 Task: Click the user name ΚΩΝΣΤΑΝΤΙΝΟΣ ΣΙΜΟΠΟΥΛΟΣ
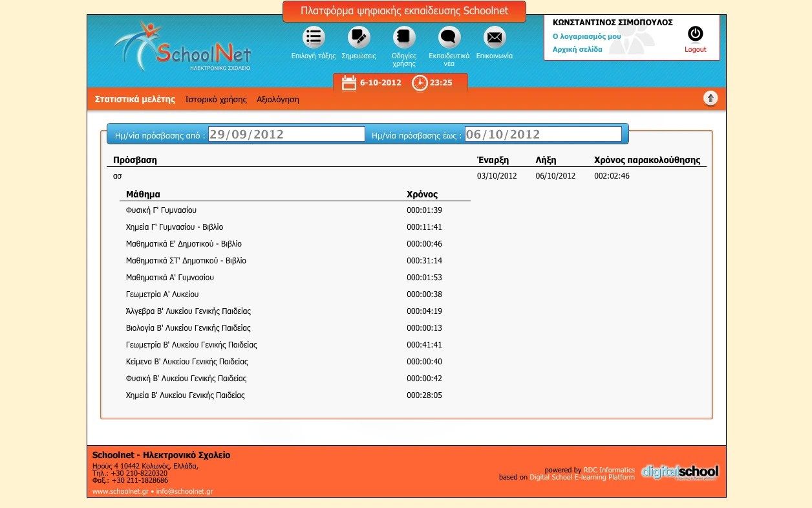tap(613, 23)
